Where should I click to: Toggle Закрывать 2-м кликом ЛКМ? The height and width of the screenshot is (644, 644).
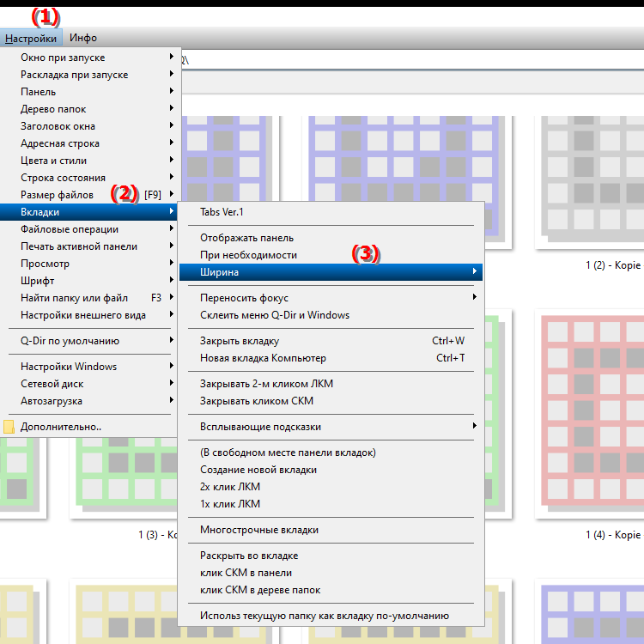[331, 384]
